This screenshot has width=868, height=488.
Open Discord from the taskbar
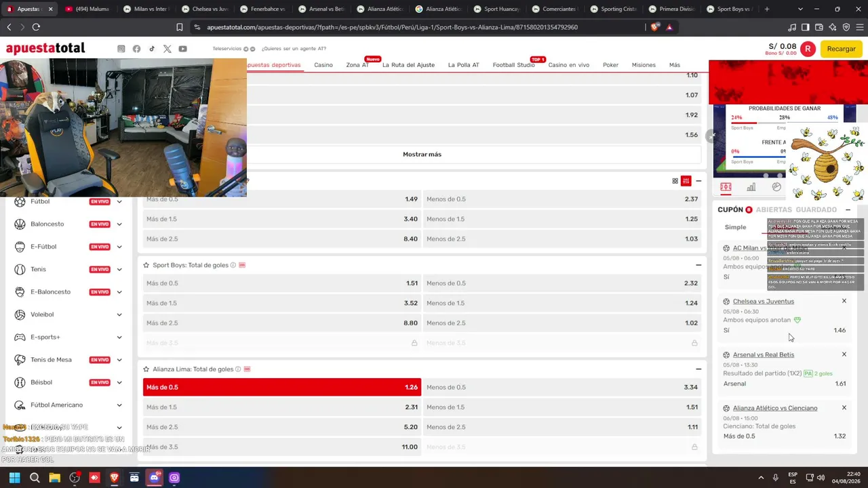point(154,478)
